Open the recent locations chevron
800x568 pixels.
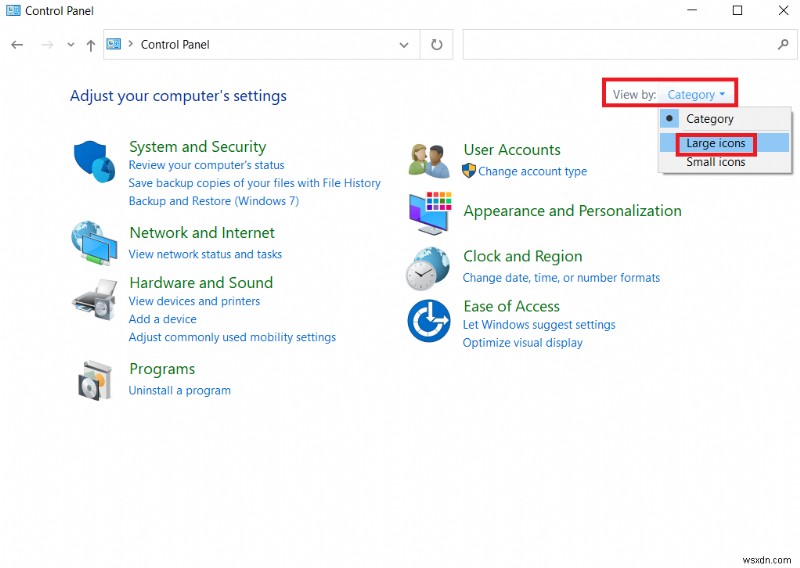click(71, 45)
